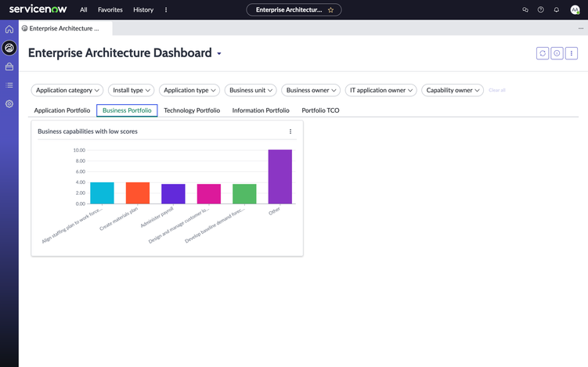Open the All menu
The image size is (588, 367).
coord(83,9)
